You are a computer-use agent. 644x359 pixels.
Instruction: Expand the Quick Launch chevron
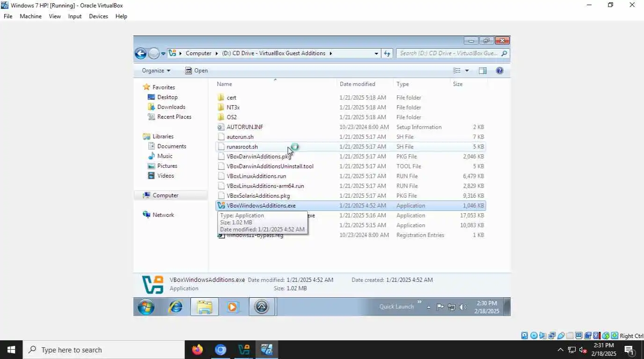click(x=419, y=302)
